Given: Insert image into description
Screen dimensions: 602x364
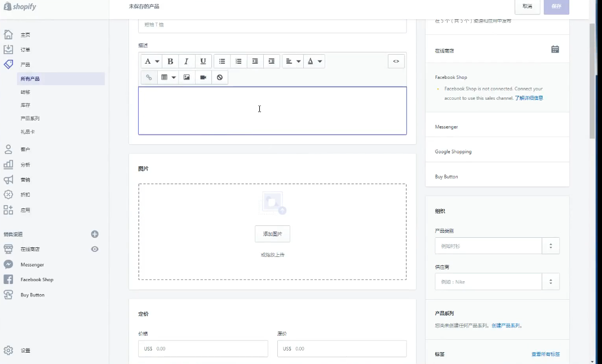Looking at the screenshot, I should tap(187, 77).
